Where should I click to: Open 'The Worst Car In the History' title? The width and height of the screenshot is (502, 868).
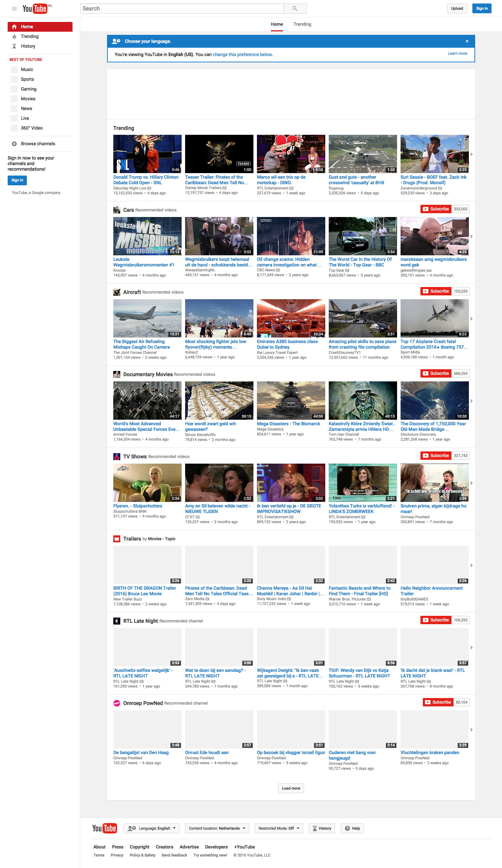[x=360, y=262]
